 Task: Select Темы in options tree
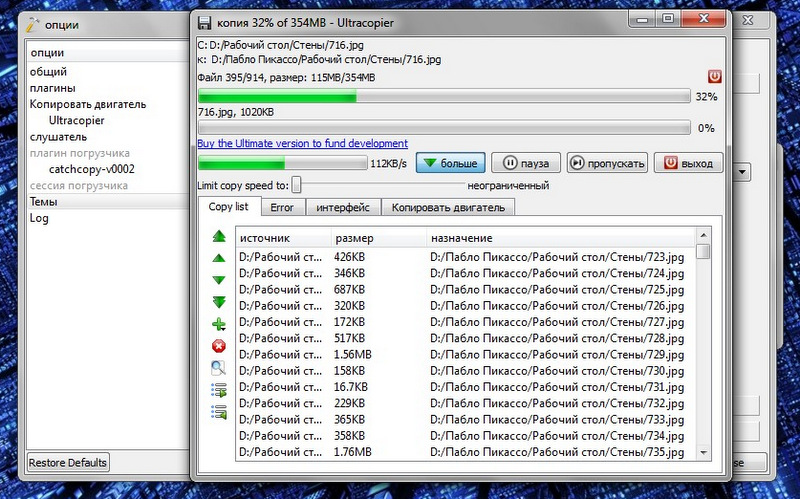(43, 202)
